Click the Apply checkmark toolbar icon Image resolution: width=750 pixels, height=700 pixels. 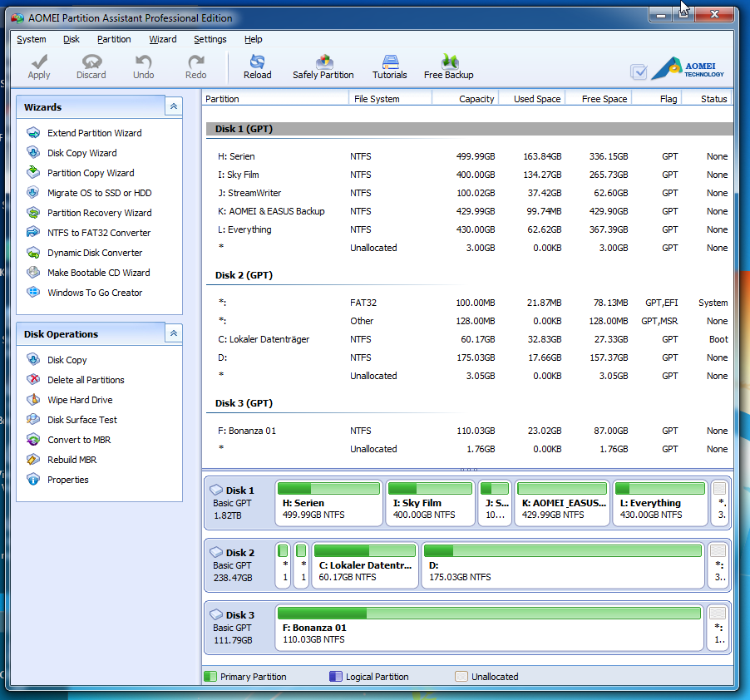[39, 67]
